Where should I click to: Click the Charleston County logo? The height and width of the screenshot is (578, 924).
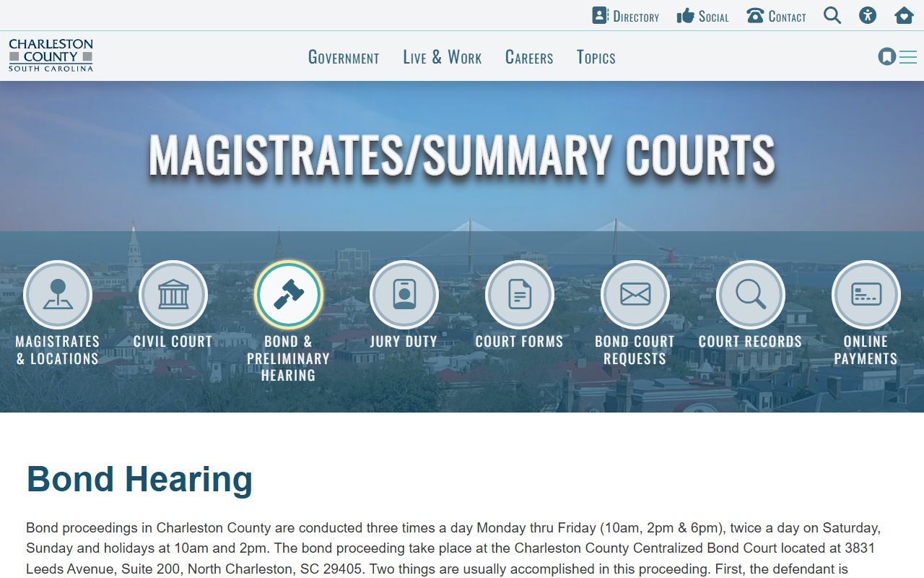pos(51,56)
